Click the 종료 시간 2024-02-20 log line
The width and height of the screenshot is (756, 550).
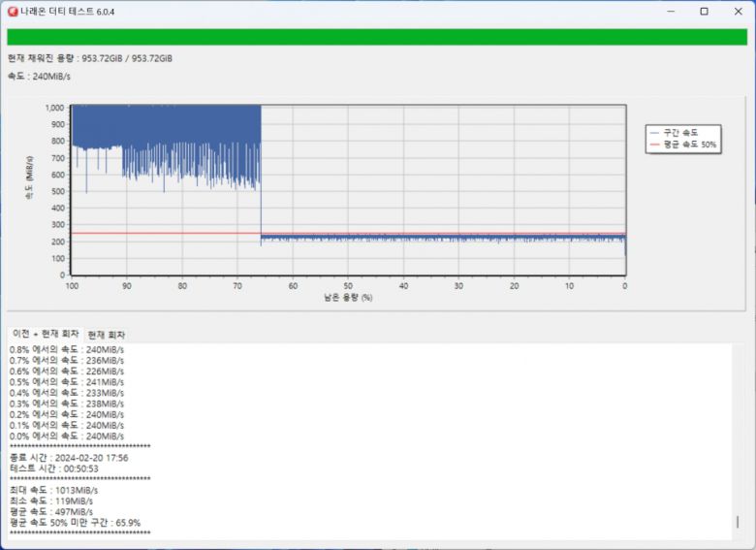[69, 457]
